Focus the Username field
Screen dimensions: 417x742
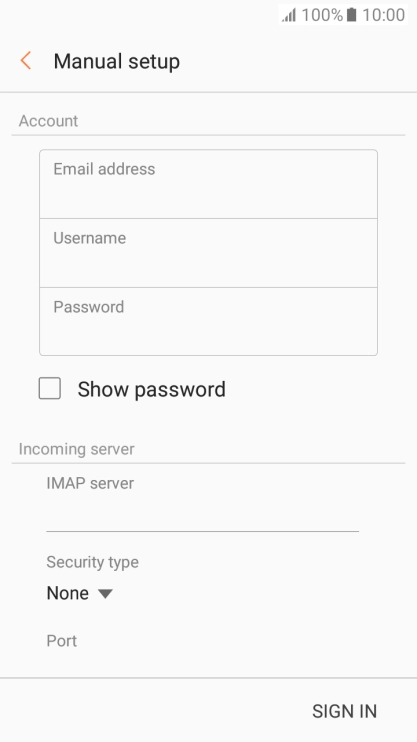click(x=208, y=253)
